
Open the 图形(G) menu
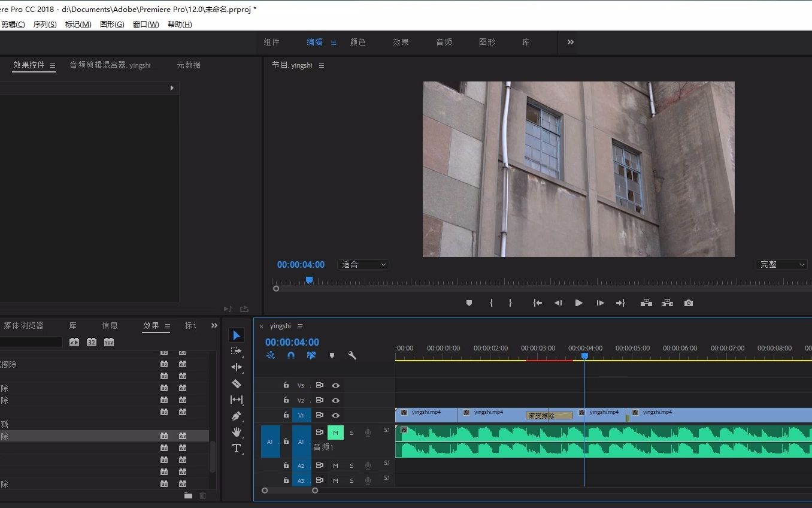[112, 25]
